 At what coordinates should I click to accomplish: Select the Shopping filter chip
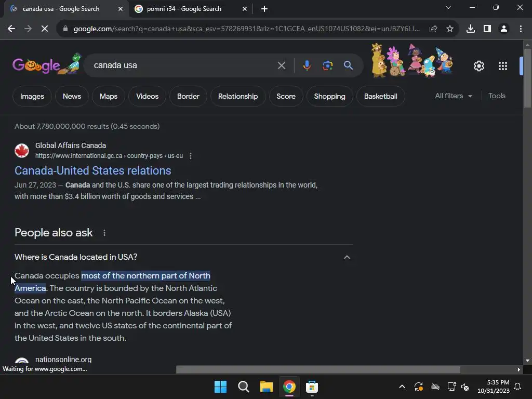(329, 96)
